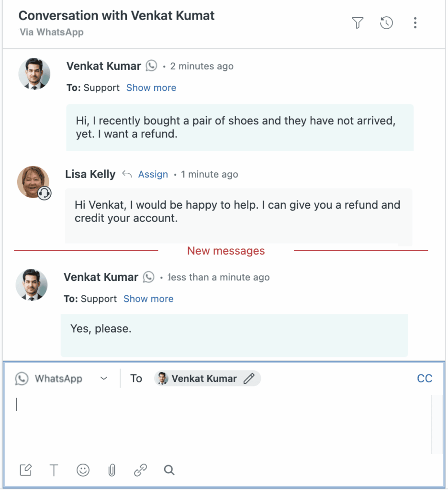Open the three-dot more options menu
This screenshot has width=448, height=490.
(x=415, y=22)
